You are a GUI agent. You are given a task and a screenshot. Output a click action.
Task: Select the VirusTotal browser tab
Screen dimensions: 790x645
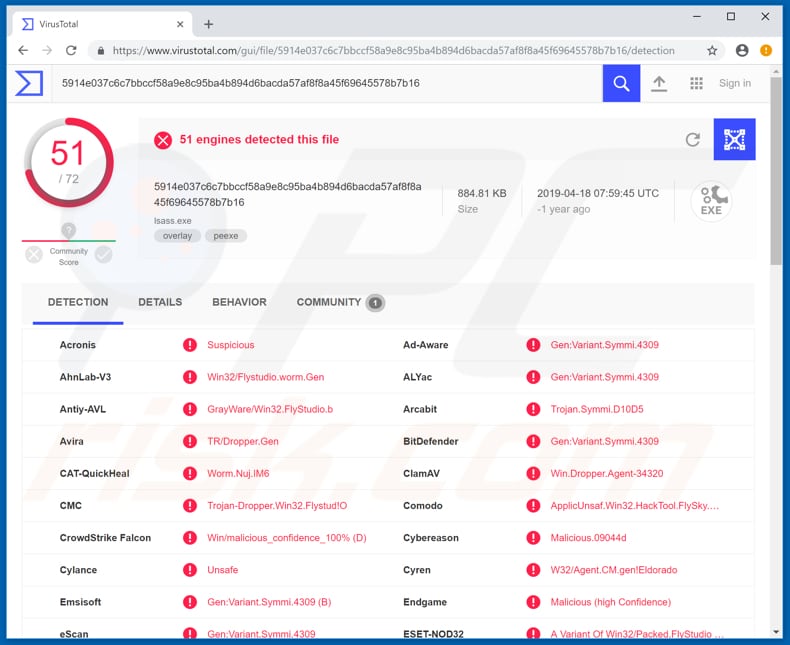click(101, 24)
